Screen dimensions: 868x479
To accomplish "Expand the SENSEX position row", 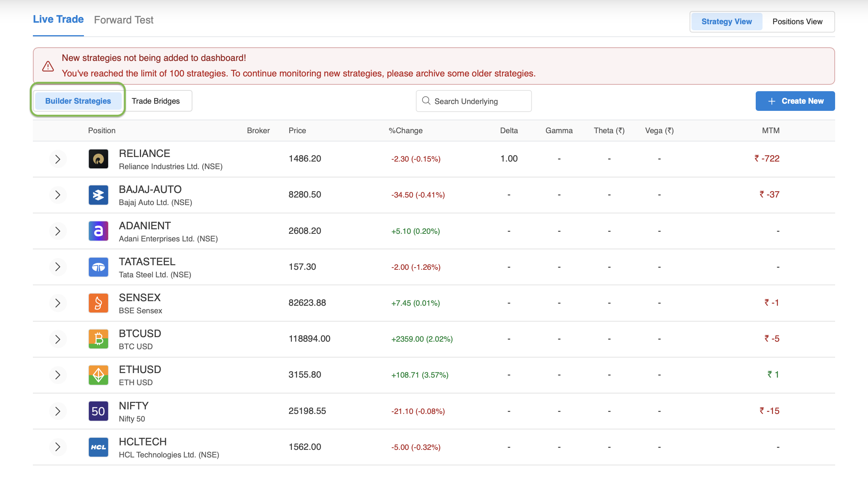I will [58, 303].
